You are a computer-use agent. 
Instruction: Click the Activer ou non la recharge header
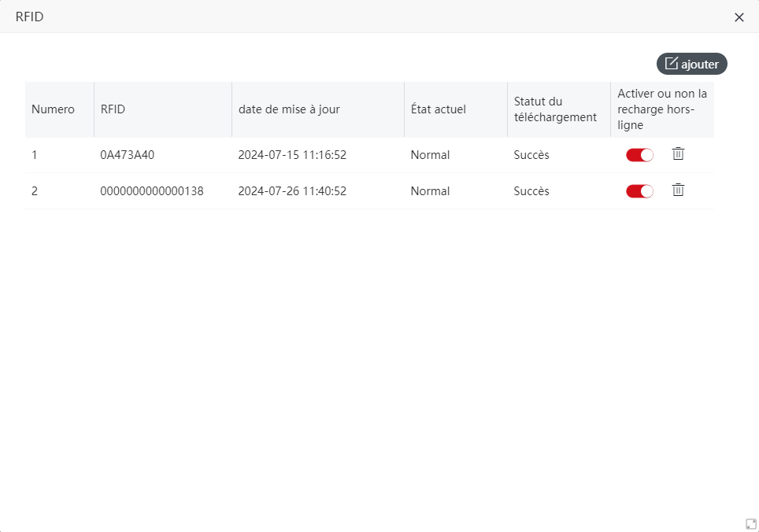tap(662, 109)
